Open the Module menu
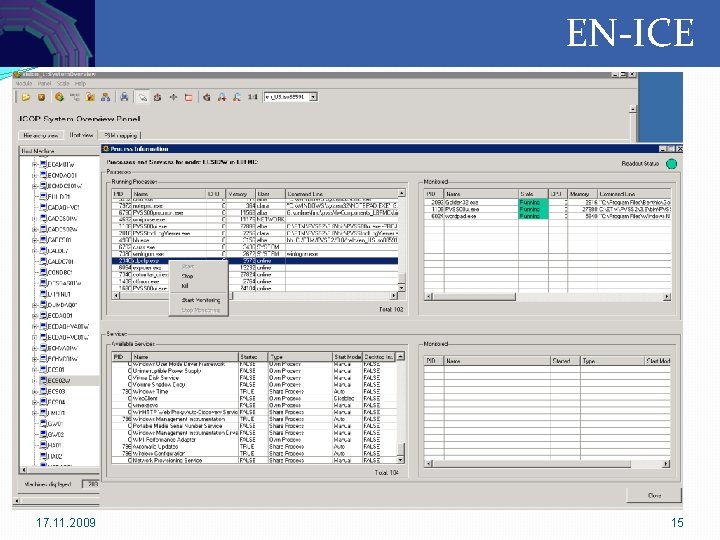Screen dimensions: 720x540 coord(24,84)
